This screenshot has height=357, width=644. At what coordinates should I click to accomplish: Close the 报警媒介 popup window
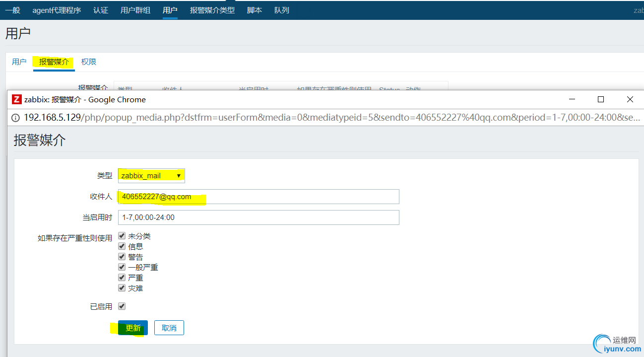(x=630, y=99)
